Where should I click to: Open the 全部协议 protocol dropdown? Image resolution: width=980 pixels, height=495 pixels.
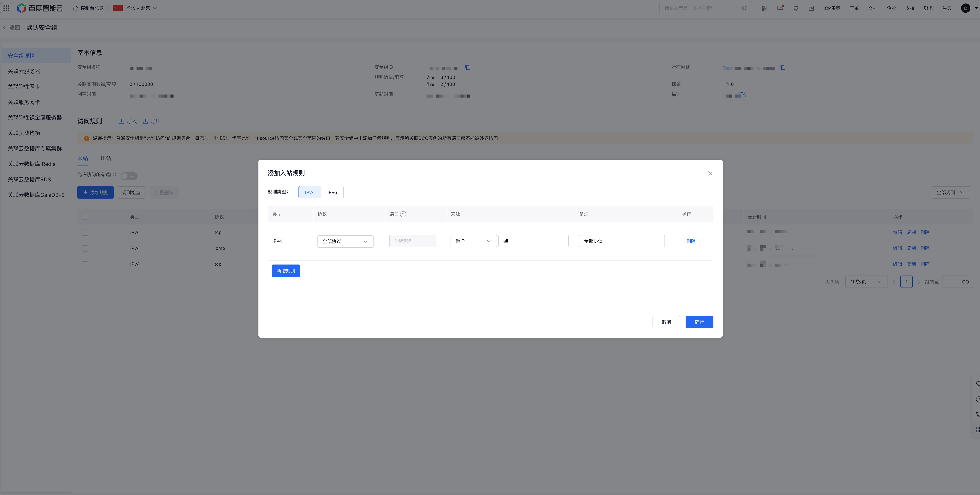click(x=345, y=242)
